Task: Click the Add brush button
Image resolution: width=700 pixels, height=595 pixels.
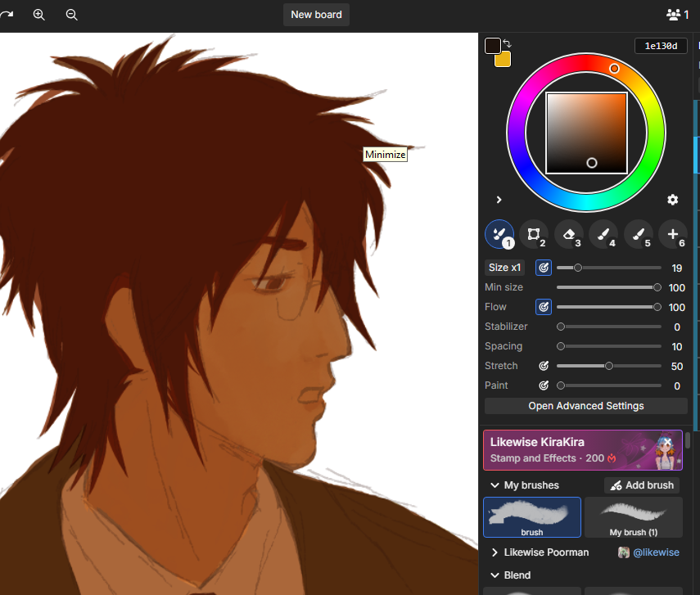Action: (642, 485)
